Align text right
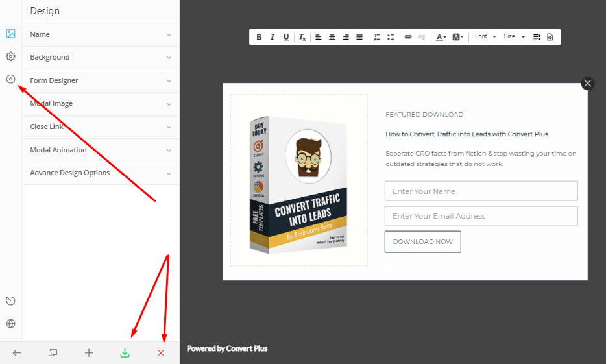Image resolution: width=606 pixels, height=364 pixels. (x=346, y=37)
